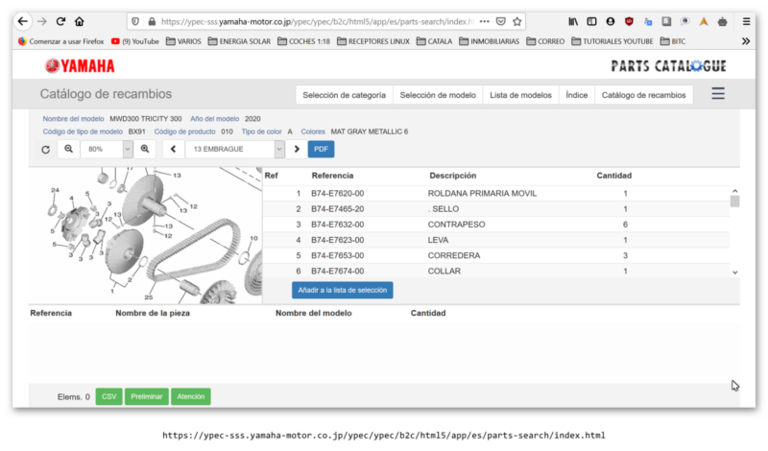768x451 pixels.
Task: Bookmark this page with star icon
Action: pos(517,21)
